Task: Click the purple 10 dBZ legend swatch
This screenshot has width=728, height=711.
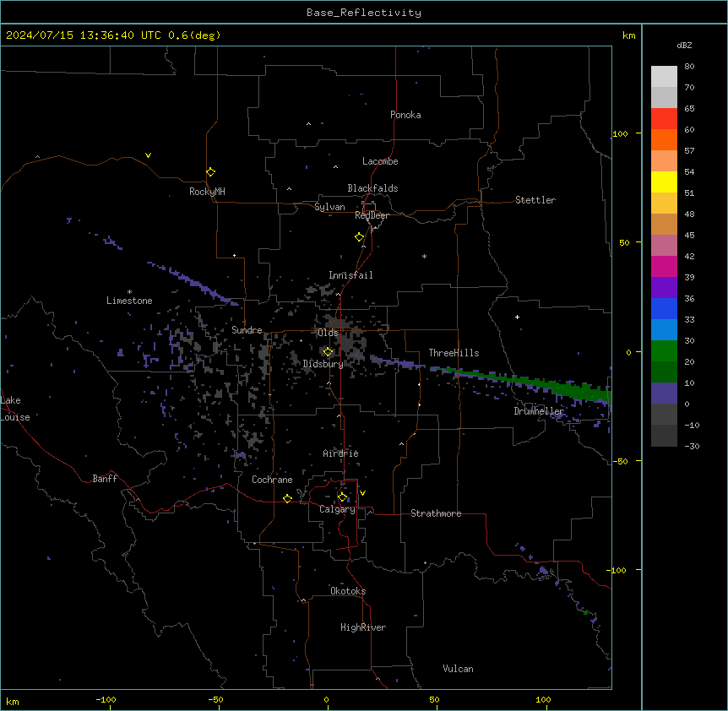Action: coord(664,393)
